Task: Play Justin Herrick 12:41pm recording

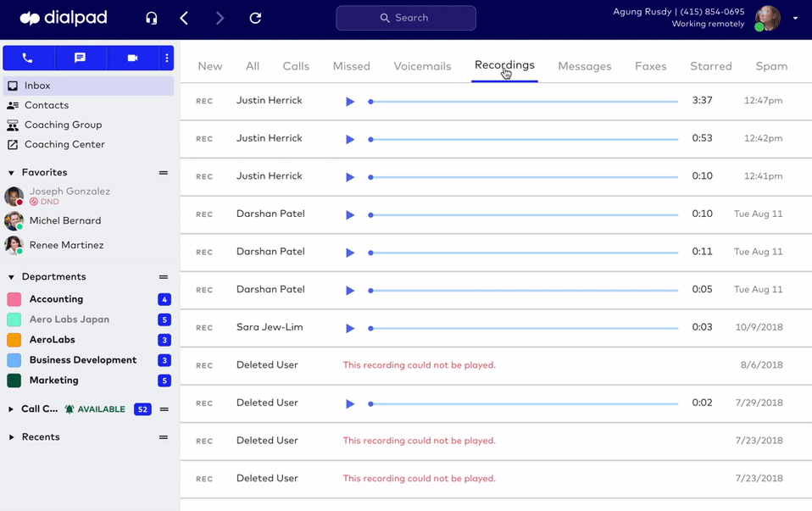Action: pos(350,177)
